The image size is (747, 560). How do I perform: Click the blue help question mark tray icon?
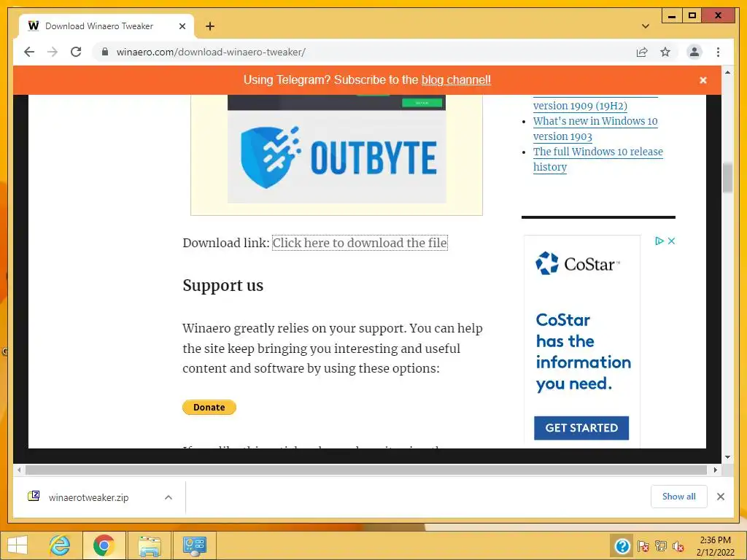pyautogui.click(x=622, y=546)
